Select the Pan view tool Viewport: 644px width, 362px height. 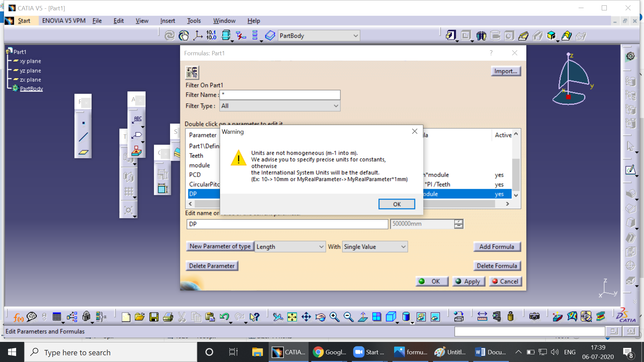tap(306, 317)
